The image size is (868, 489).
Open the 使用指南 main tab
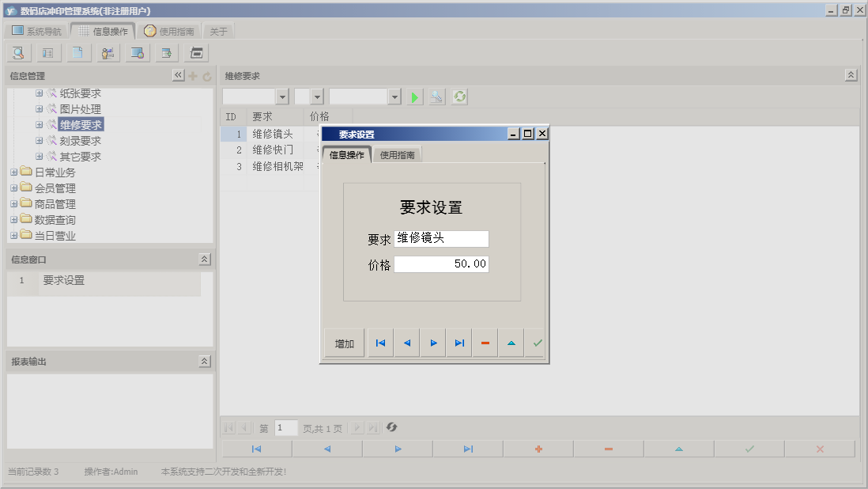pos(169,31)
